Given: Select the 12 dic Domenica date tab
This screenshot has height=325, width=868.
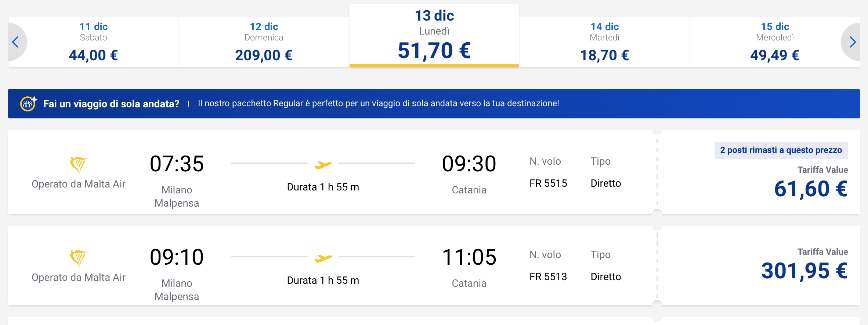Looking at the screenshot, I should point(264,42).
